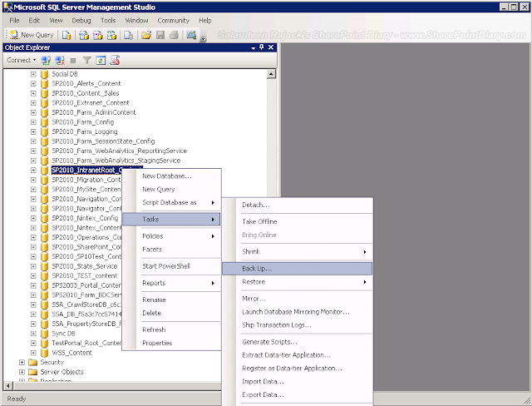The height and width of the screenshot is (406, 532).
Task: Click the Refresh icon in Object Explorer toolbar
Action: pyautogui.click(x=101, y=61)
